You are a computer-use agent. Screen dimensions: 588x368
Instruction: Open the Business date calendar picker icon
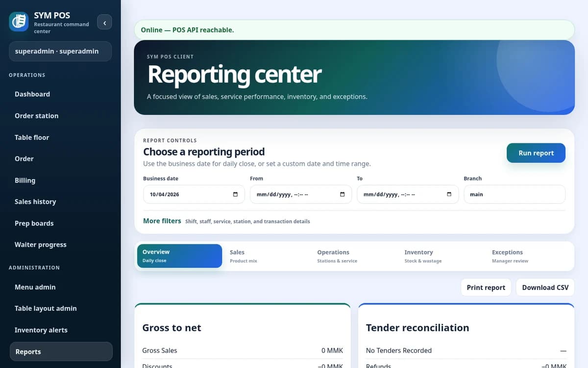pyautogui.click(x=235, y=194)
